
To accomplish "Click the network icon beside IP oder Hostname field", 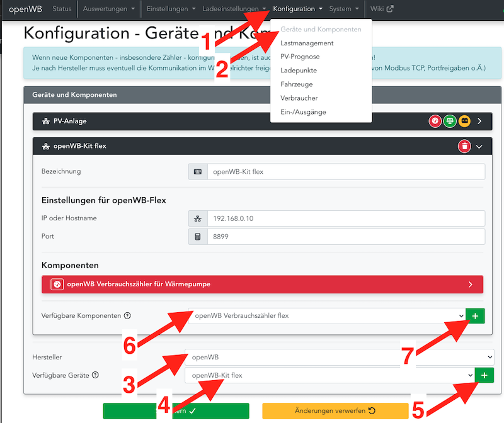I will click(198, 218).
